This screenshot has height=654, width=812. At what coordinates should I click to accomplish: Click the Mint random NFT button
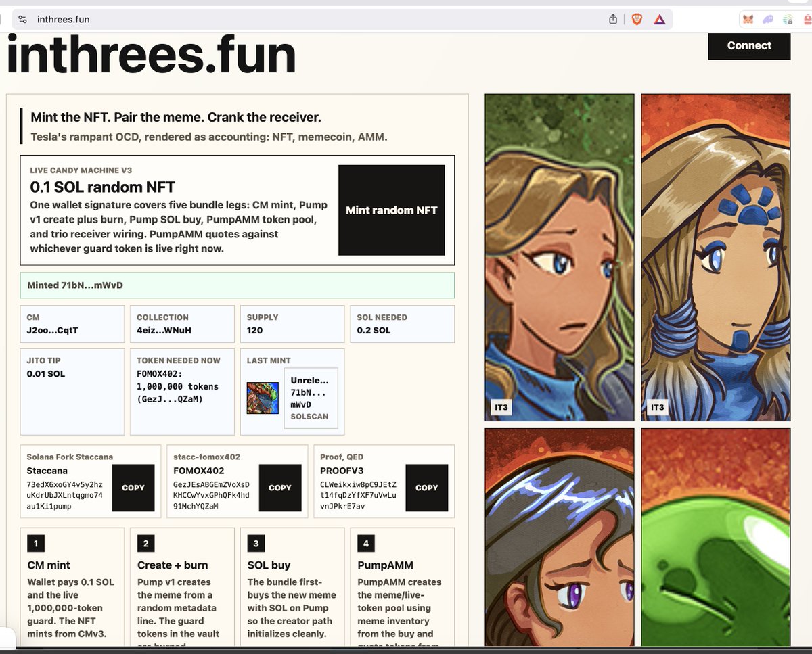point(392,210)
